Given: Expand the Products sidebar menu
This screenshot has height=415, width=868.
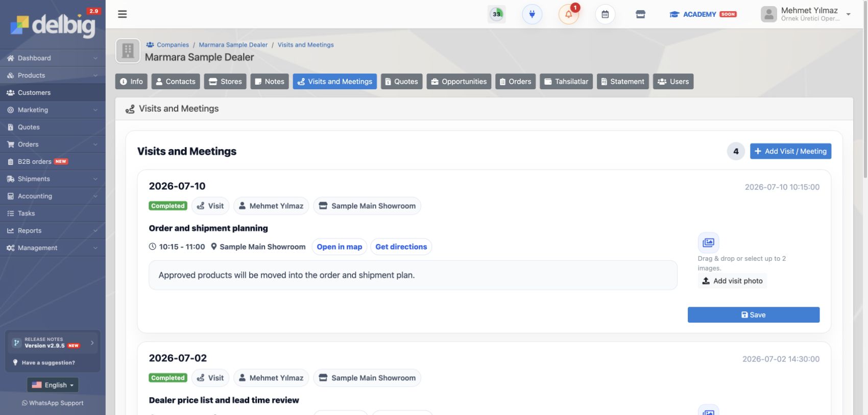Looking at the screenshot, I should [x=53, y=75].
